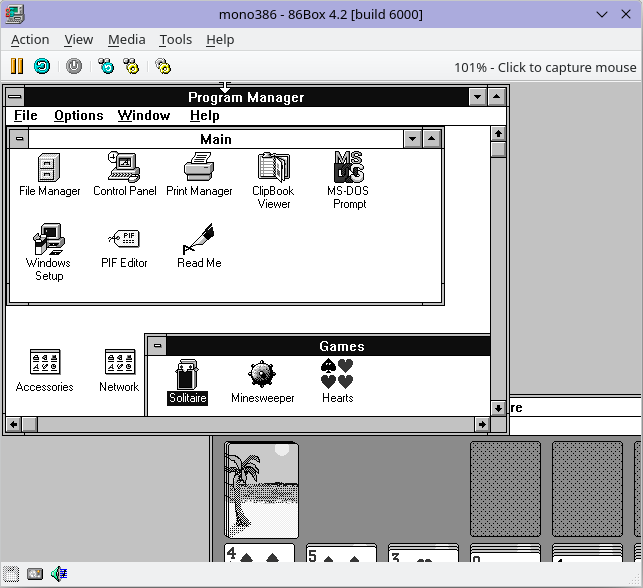
Task: Click Program Manager vertical scroll down arrow
Action: point(498,408)
